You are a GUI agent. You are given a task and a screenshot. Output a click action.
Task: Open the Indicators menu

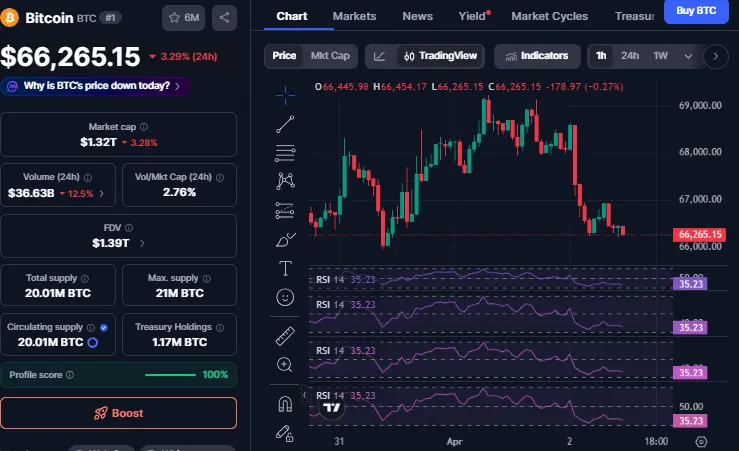(x=537, y=56)
